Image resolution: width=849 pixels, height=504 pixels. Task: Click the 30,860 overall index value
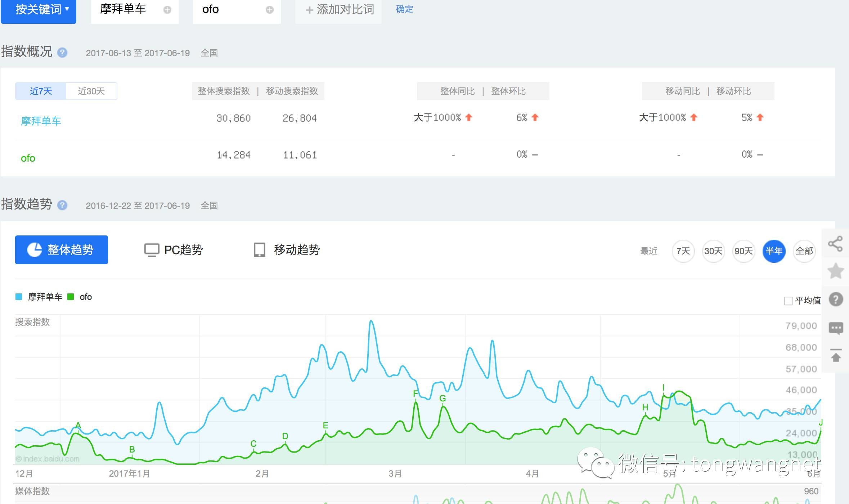click(234, 118)
